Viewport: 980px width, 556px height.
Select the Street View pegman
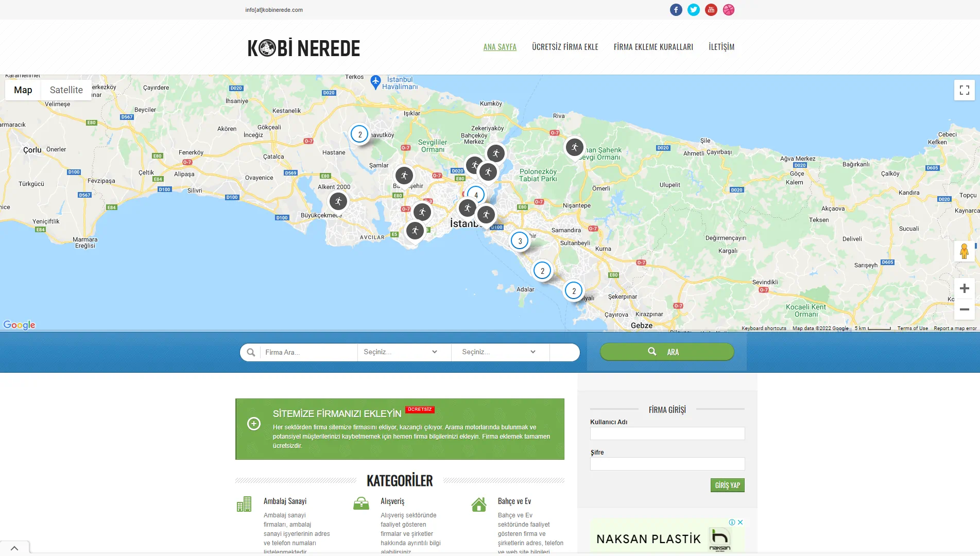point(964,251)
